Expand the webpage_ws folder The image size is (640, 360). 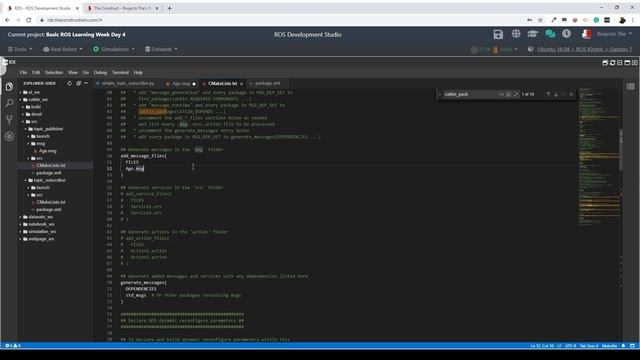pyautogui.click(x=38, y=239)
